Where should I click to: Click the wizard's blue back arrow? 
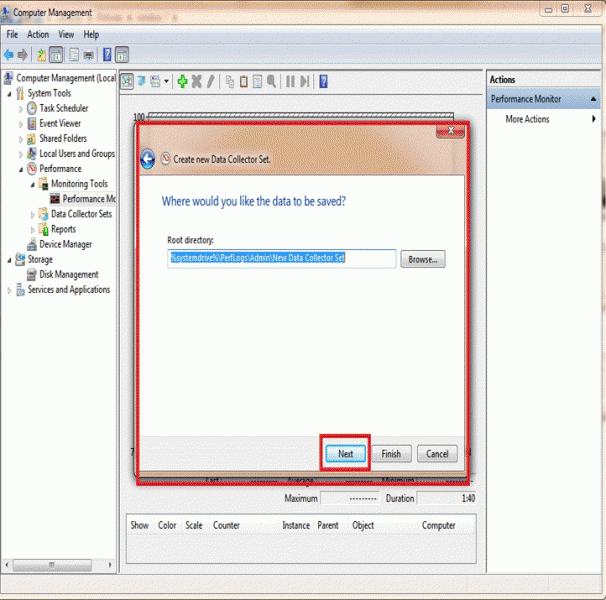coord(147,159)
